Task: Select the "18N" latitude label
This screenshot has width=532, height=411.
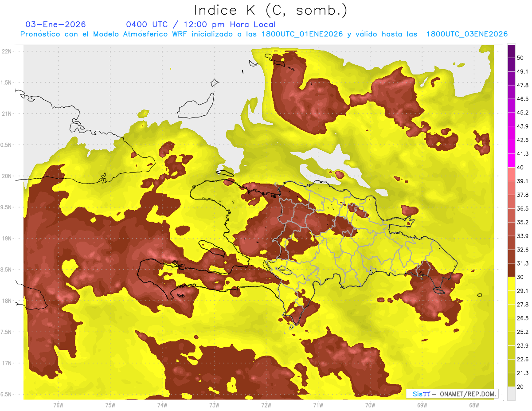Action: pos(7,301)
